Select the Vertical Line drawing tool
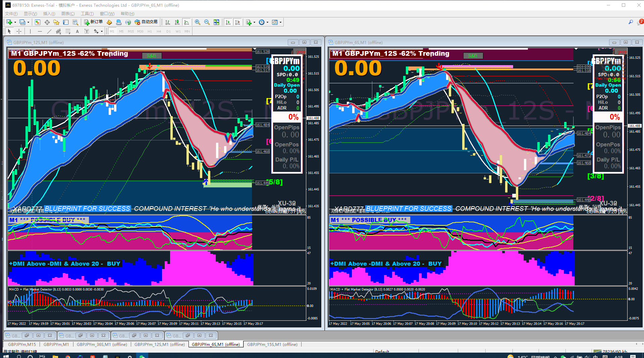The height and width of the screenshot is (358, 644). 30,31
